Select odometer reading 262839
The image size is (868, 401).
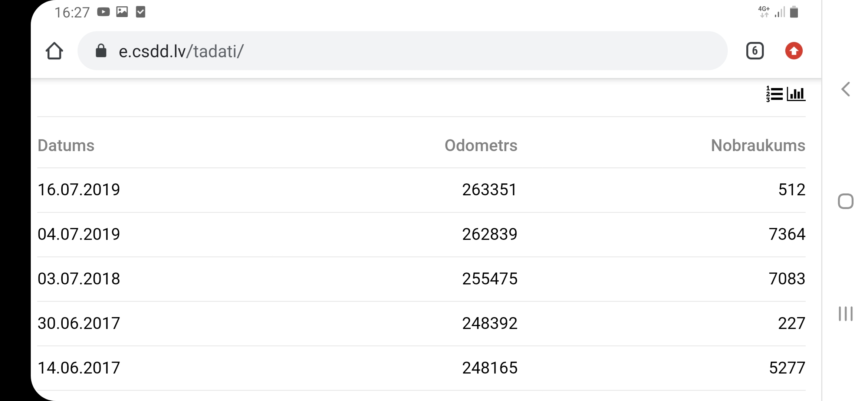click(x=489, y=234)
